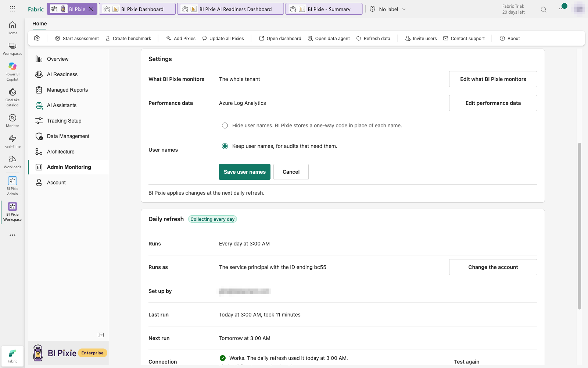Image resolution: width=588 pixels, height=368 pixels.
Task: Switch to BI Pixie Dashboard tab
Action: [x=137, y=9]
